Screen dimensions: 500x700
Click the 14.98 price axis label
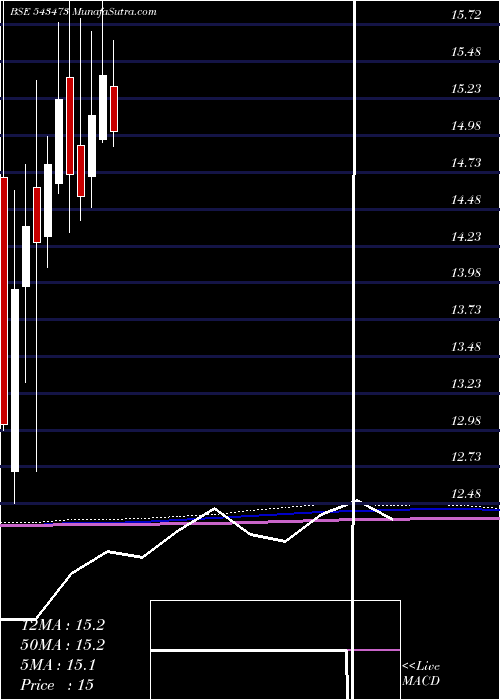(x=466, y=126)
